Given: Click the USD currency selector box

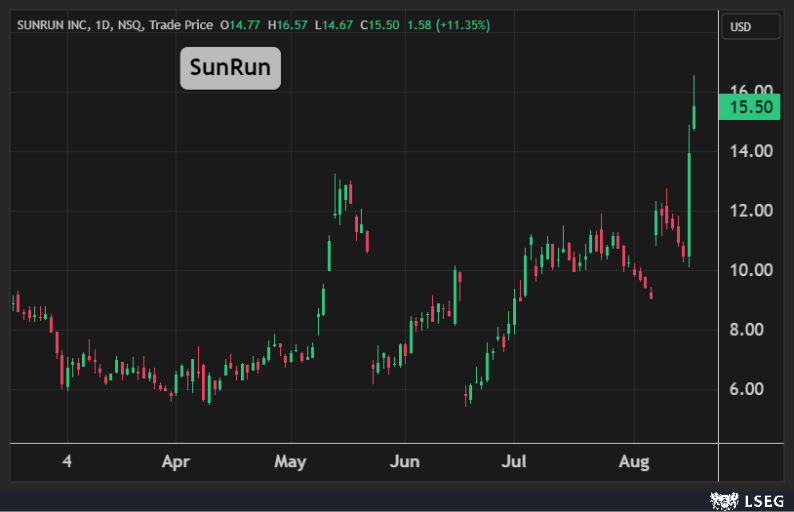Looking at the screenshot, I should click(750, 26).
